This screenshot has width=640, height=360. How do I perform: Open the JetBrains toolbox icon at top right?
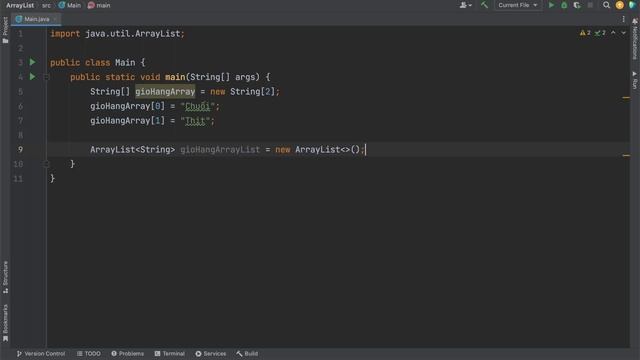(x=632, y=5)
